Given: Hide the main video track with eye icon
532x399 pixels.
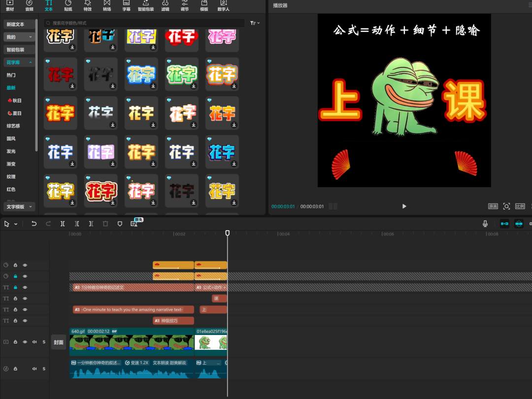Looking at the screenshot, I should click(25, 342).
